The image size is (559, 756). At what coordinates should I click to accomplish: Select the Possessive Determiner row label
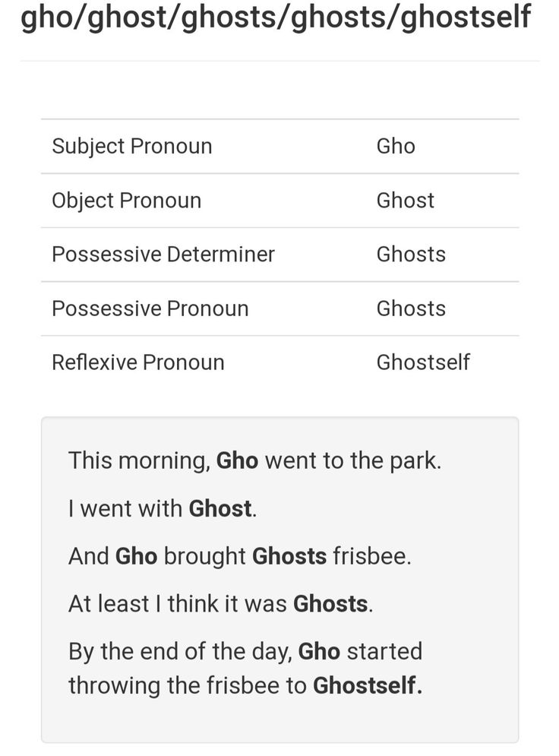[163, 254]
